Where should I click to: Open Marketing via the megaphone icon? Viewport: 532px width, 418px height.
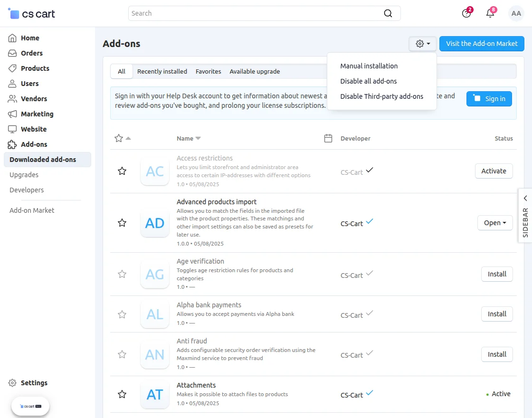click(13, 114)
